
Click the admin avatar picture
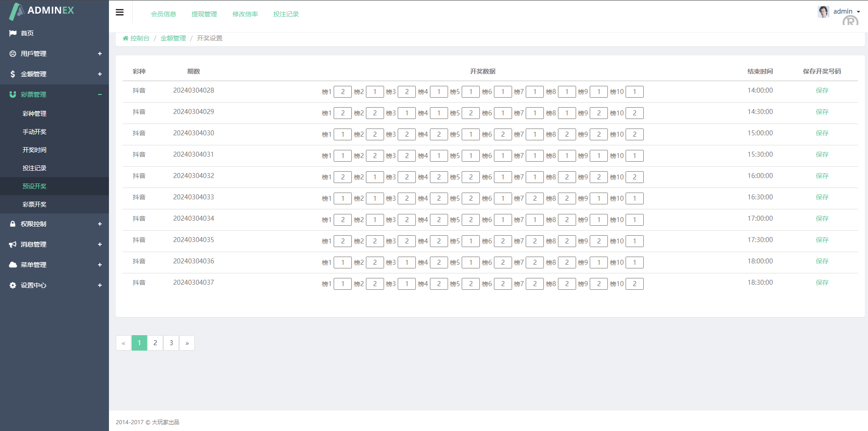(x=824, y=11)
